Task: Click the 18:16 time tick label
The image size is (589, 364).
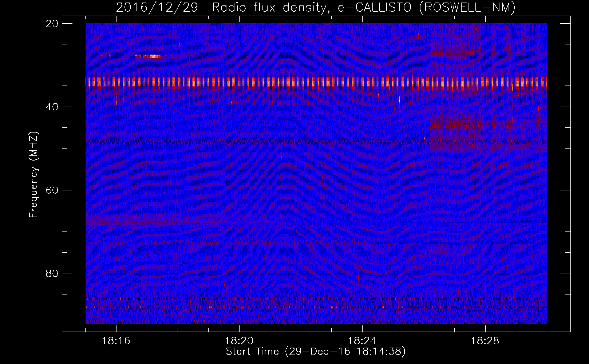Action: point(116,341)
